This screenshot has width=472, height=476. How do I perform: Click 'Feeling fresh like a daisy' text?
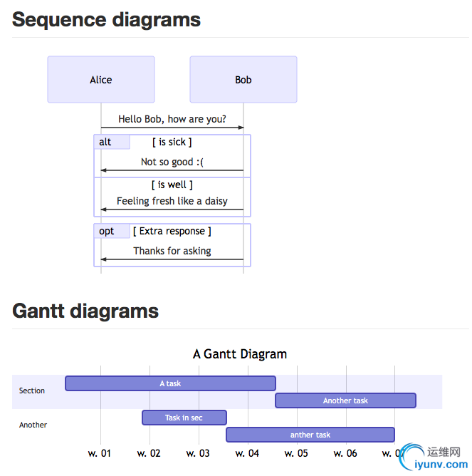[x=172, y=201]
